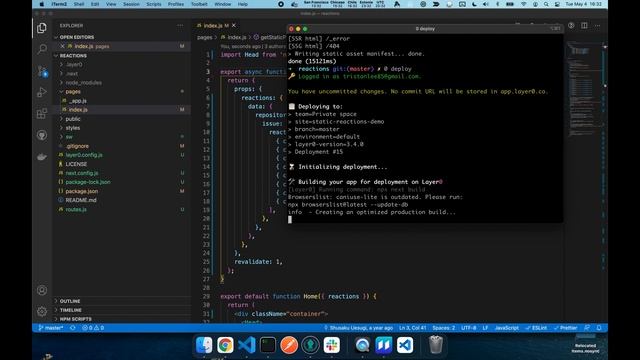Viewport: 640px width, 360px height.
Task: Open the Source Control view icon
Action: coord(42,71)
